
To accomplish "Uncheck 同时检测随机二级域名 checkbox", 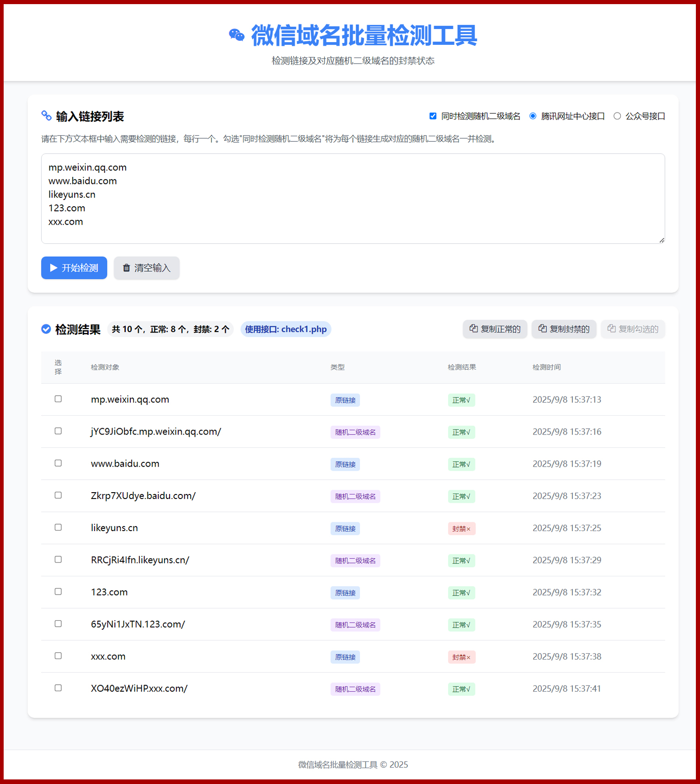I will (433, 116).
